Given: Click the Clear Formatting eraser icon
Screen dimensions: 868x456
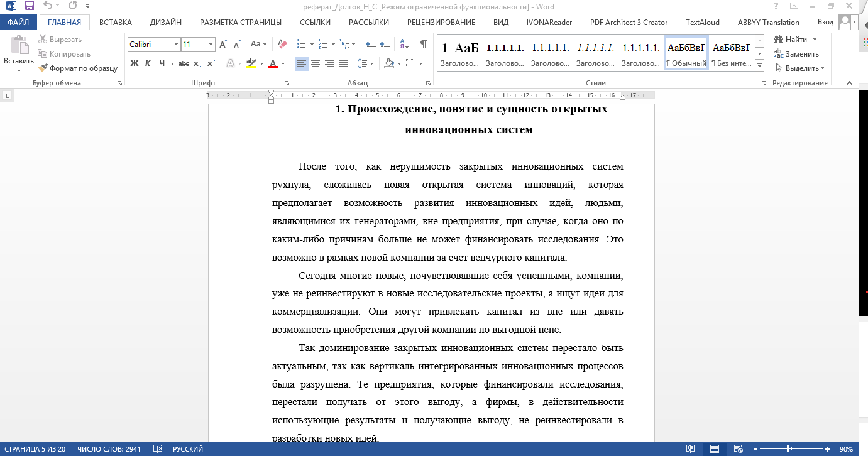Looking at the screenshot, I should tap(282, 44).
